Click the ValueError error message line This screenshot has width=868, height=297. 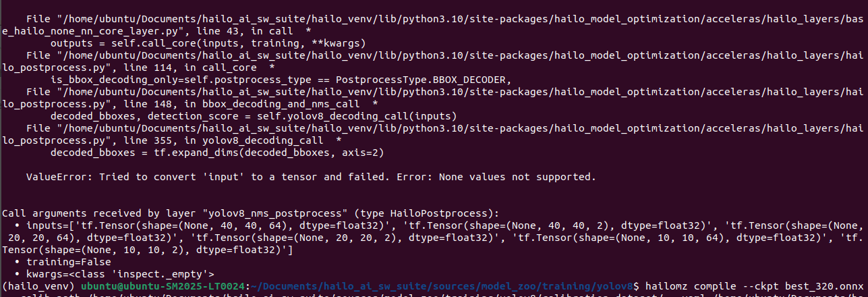point(310,178)
